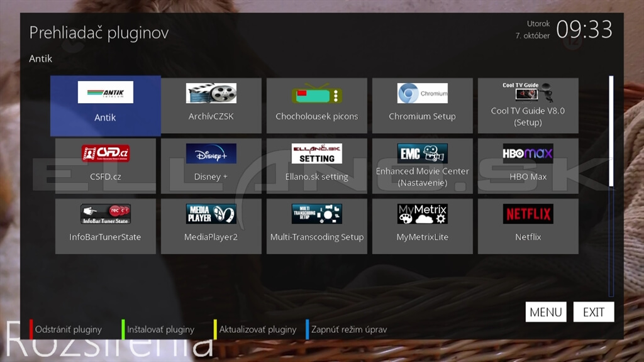Image resolution: width=644 pixels, height=362 pixels.
Task: Open Multi-Transcoding Setup plugin
Action: coord(316,226)
